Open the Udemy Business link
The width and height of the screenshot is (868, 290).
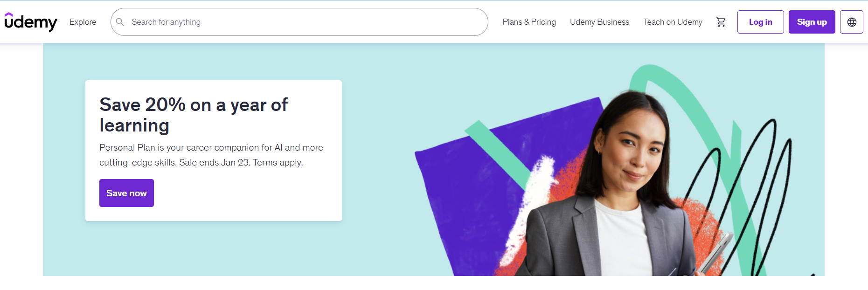[x=599, y=22]
